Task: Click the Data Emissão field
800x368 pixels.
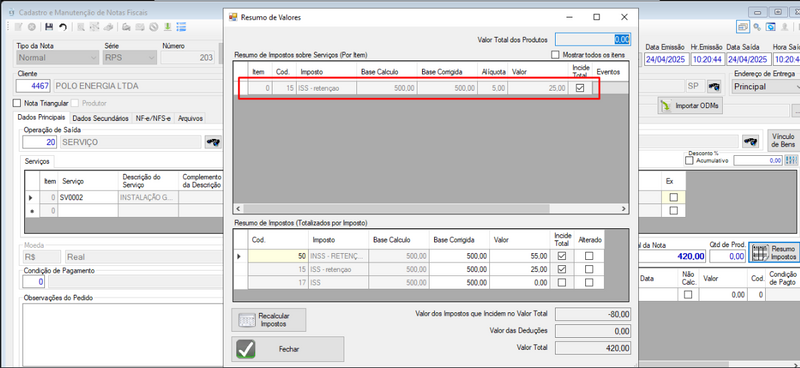Action: 667,59
